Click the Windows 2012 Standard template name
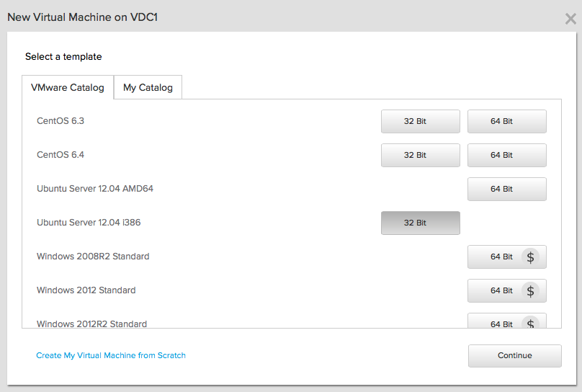This screenshot has width=582, height=392. coord(86,290)
